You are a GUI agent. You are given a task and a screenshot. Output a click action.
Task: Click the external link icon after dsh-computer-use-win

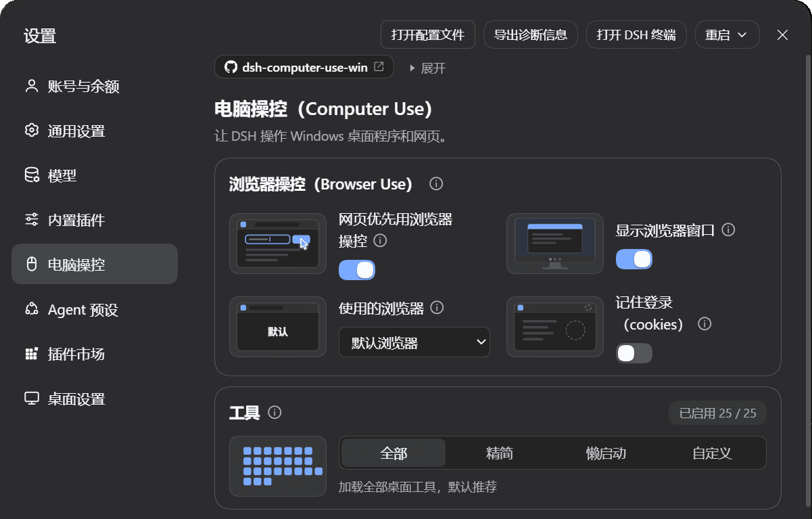[379, 67]
